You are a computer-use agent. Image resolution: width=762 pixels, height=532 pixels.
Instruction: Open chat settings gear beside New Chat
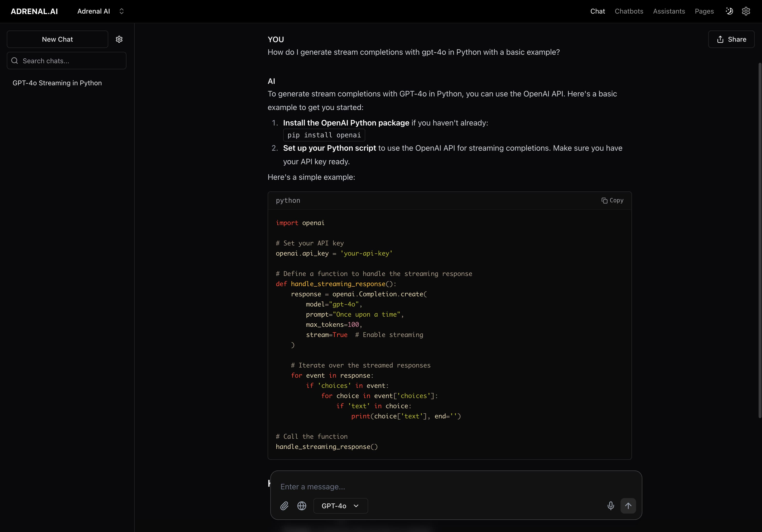(119, 39)
